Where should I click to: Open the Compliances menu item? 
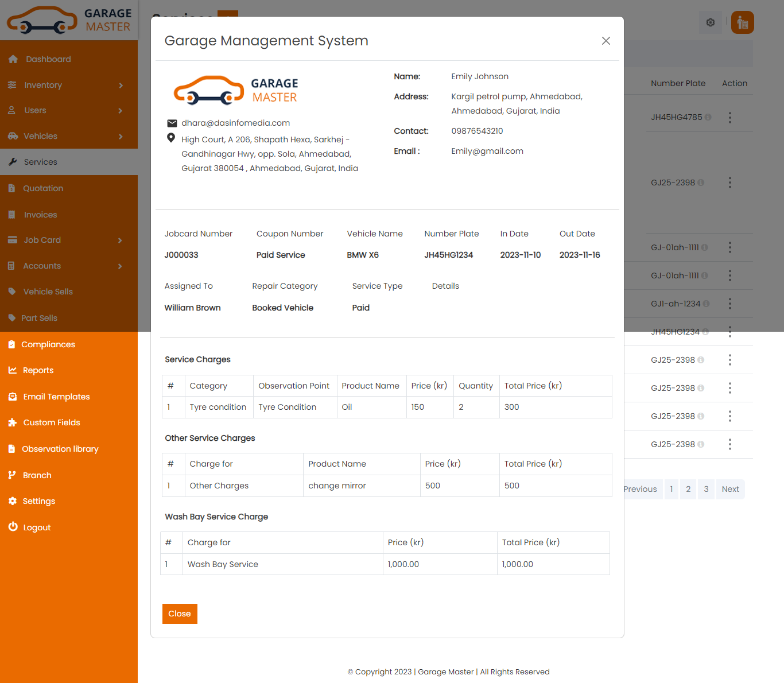[48, 344]
